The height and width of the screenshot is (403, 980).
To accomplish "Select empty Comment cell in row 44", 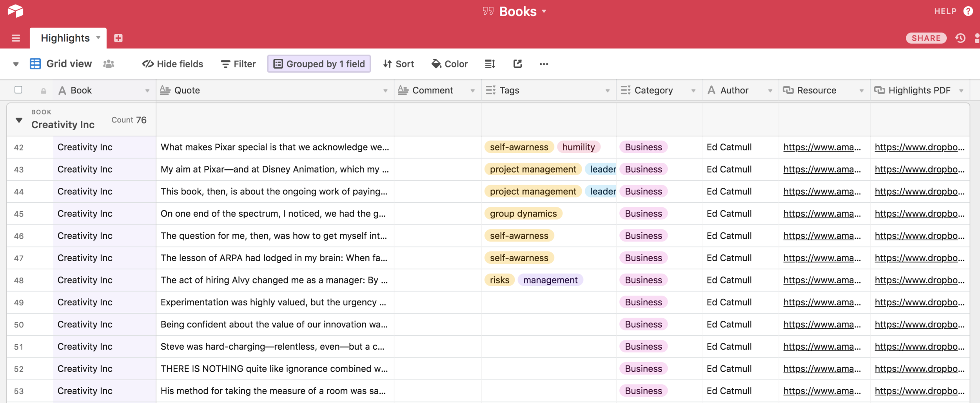I will pyautogui.click(x=438, y=191).
